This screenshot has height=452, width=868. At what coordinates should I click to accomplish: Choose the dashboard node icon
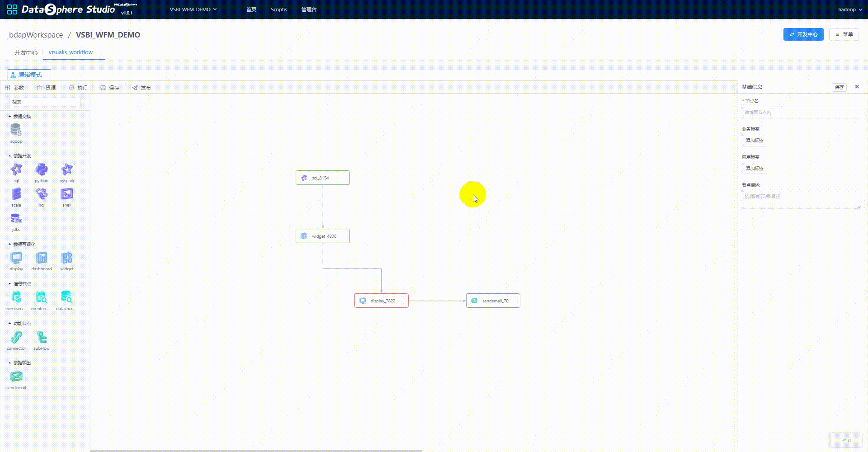42,258
